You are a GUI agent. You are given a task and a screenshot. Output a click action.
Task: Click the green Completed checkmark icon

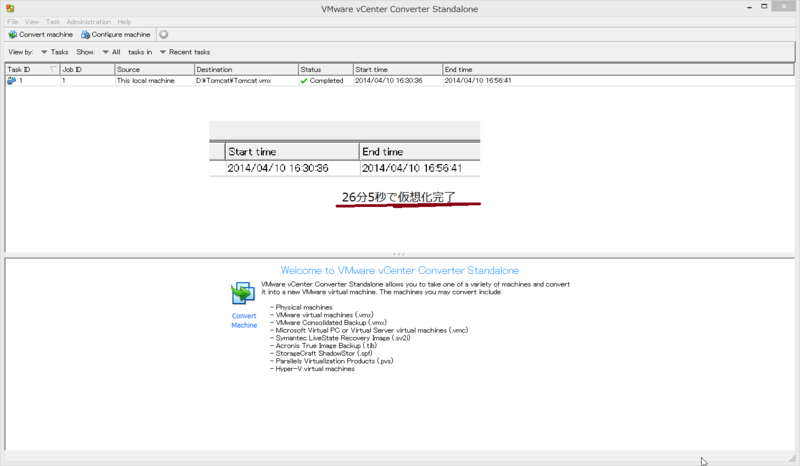tap(304, 81)
